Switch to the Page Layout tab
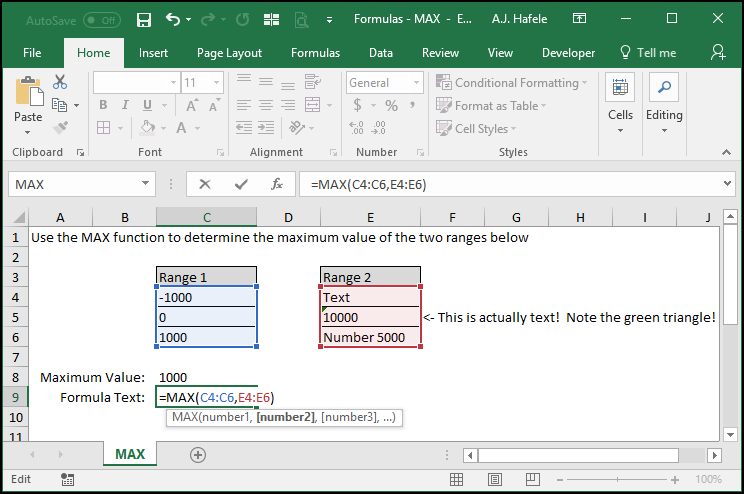Screen dimensions: 744x494 click(x=229, y=53)
